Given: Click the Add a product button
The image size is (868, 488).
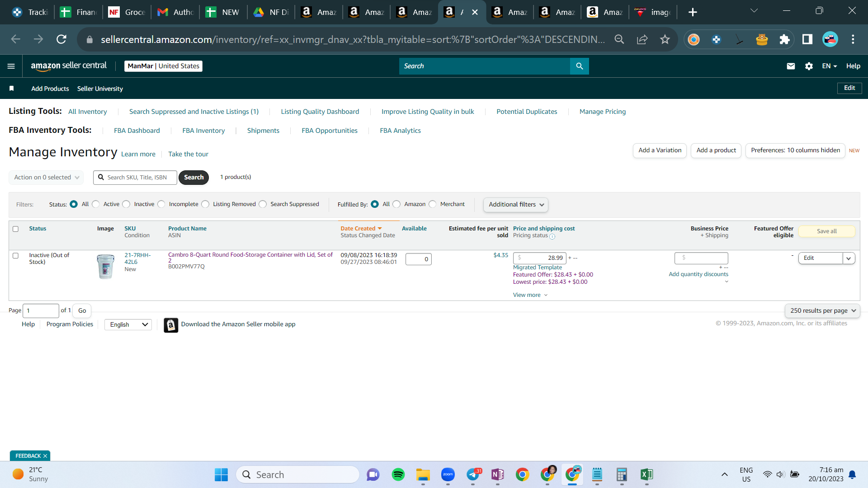Looking at the screenshot, I should click(x=716, y=150).
